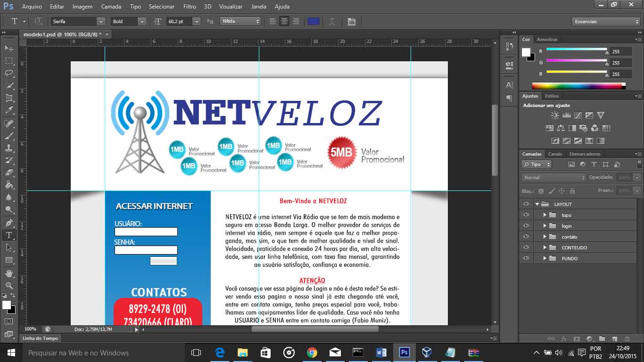Click the Pesquisar na Web search box

pyautogui.click(x=104, y=353)
